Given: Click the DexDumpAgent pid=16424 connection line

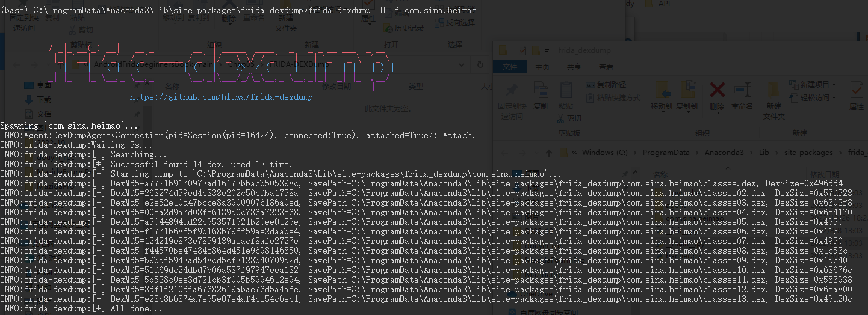Looking at the screenshot, I should (237, 135).
